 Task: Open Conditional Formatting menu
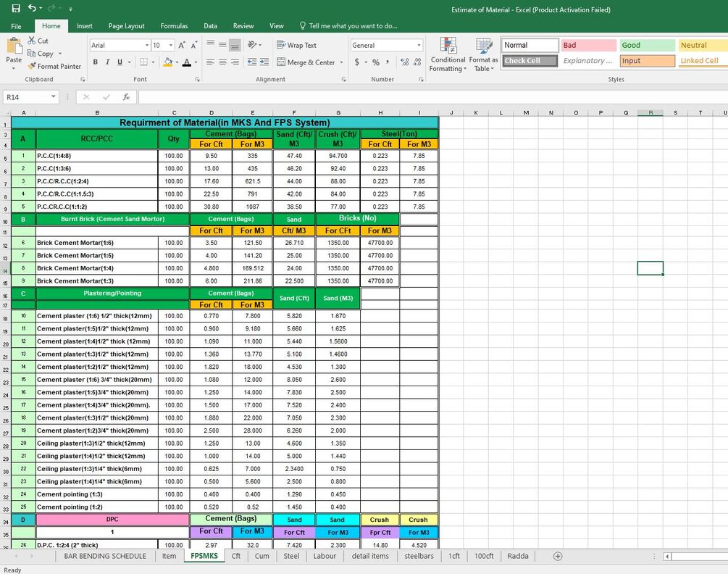point(448,55)
